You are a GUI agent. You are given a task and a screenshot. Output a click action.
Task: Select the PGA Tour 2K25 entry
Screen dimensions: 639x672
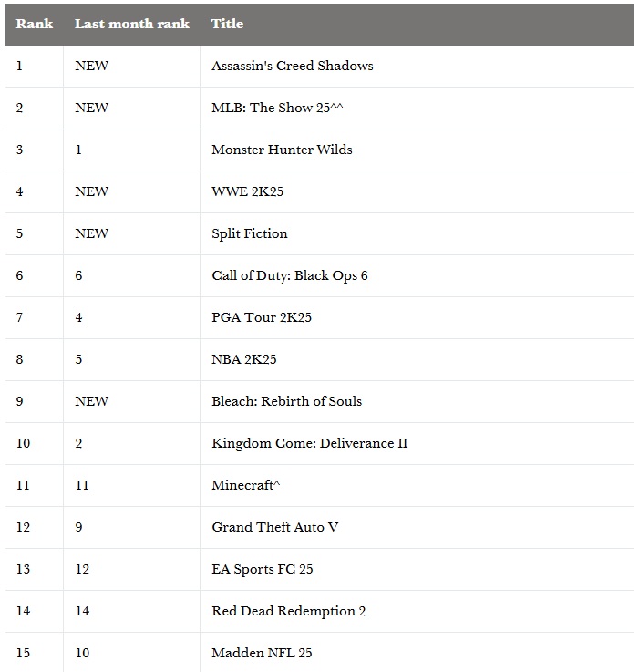pos(262,317)
